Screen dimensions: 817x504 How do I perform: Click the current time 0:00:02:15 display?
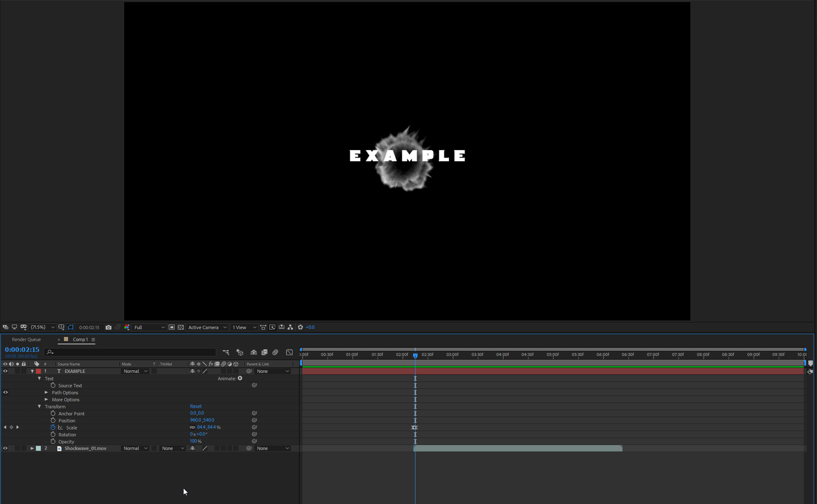point(22,350)
